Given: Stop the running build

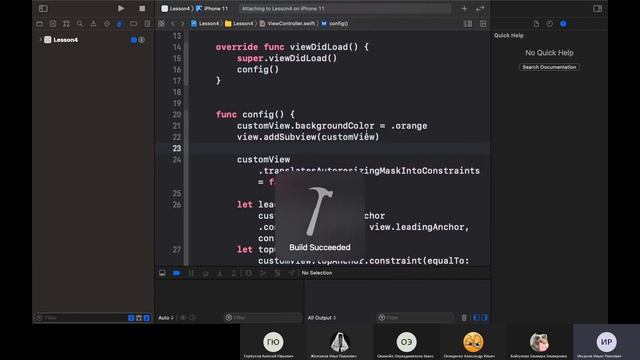Looking at the screenshot, I should click(x=142, y=8).
